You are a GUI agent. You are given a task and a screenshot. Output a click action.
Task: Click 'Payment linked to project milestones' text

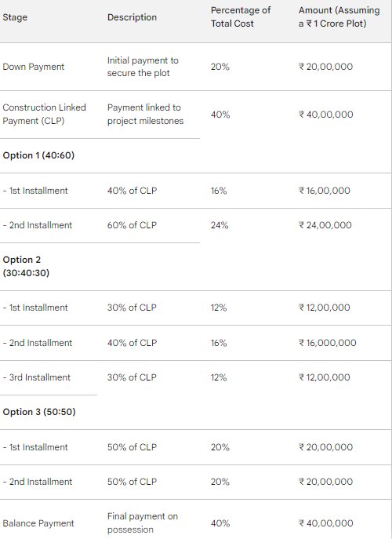pyautogui.click(x=145, y=114)
